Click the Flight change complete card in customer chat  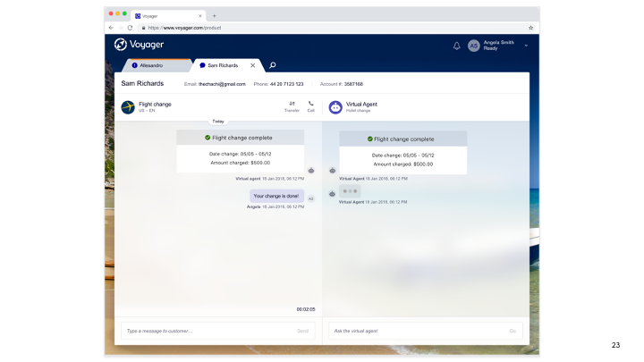coord(241,151)
